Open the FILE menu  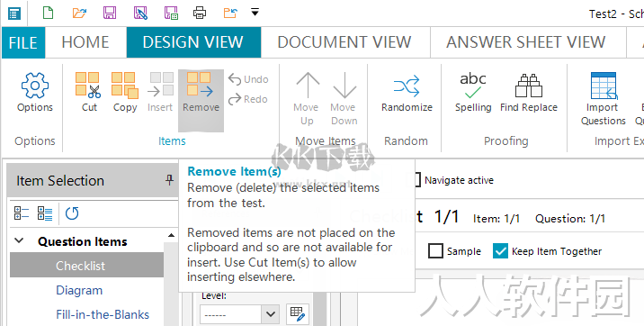[23, 42]
